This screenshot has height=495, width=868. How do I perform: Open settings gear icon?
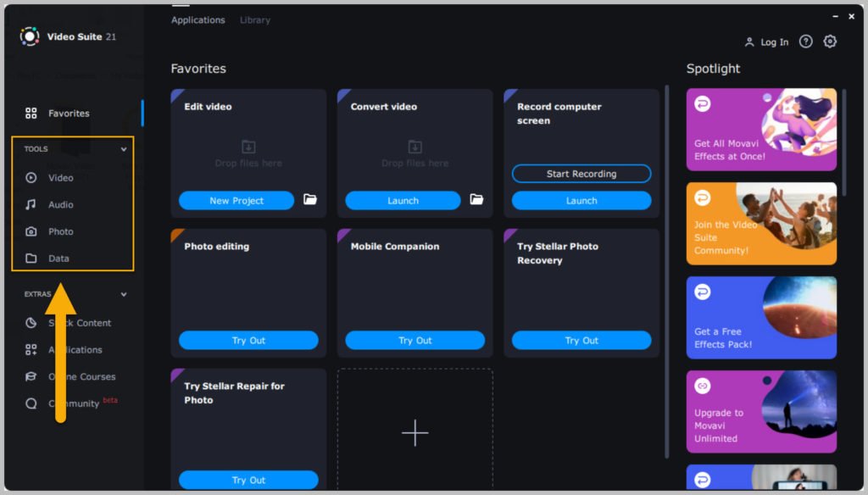[830, 42]
